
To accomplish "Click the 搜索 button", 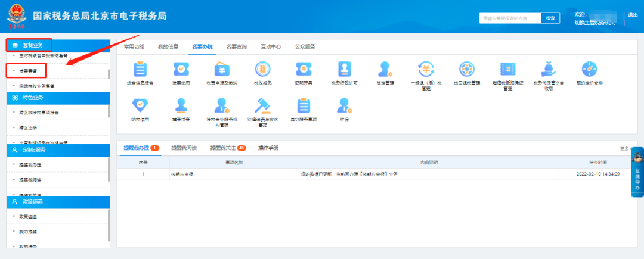I will point(550,18).
